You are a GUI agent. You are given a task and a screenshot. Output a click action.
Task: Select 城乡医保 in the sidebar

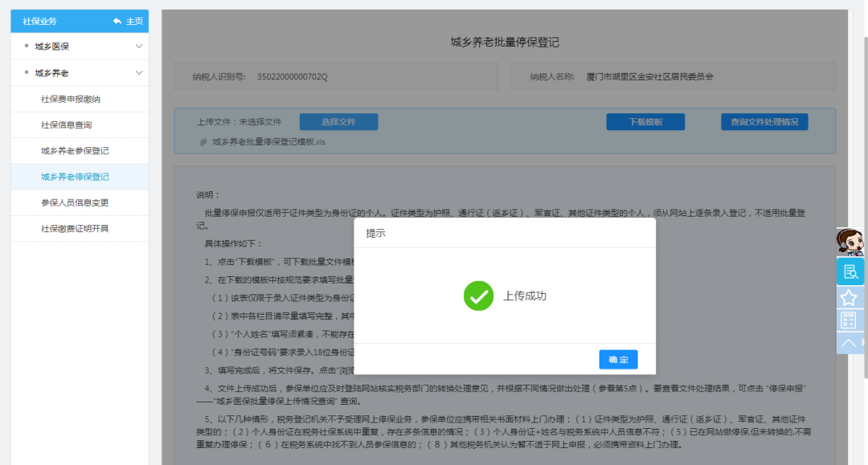tap(51, 47)
